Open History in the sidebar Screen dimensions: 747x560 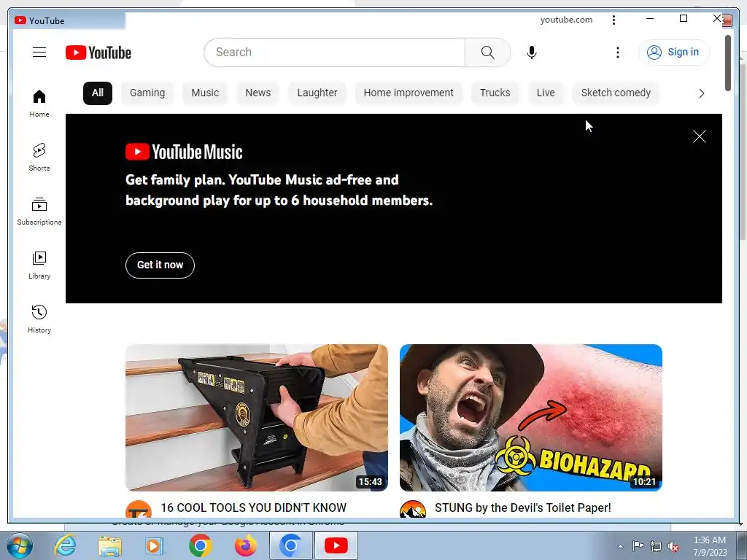tap(39, 319)
